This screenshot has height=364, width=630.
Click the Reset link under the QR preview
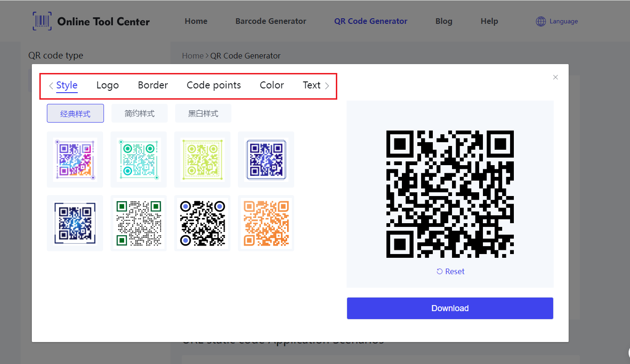coord(450,271)
